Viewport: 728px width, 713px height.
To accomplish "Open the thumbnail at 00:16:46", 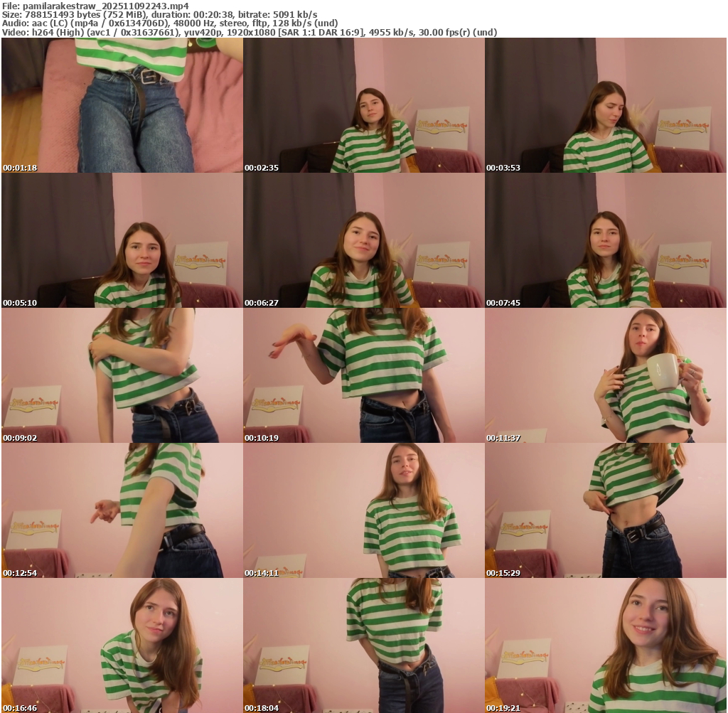I will click(122, 645).
